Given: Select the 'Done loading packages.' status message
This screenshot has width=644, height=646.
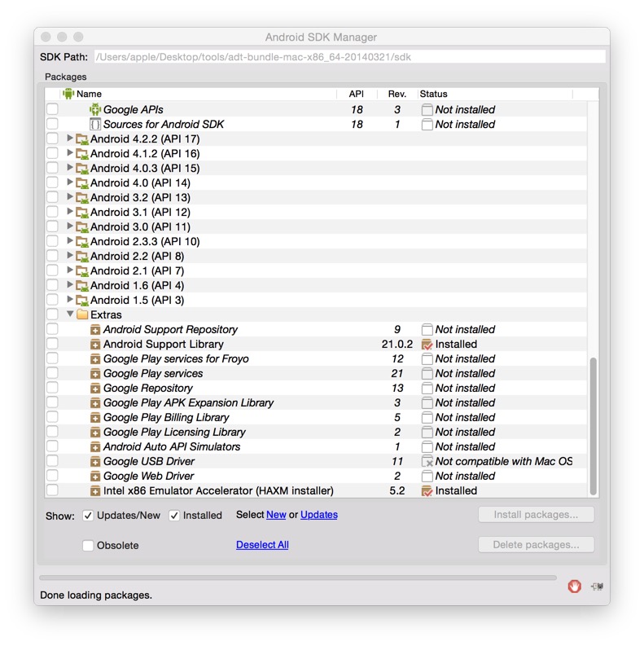Looking at the screenshot, I should coord(96,595).
